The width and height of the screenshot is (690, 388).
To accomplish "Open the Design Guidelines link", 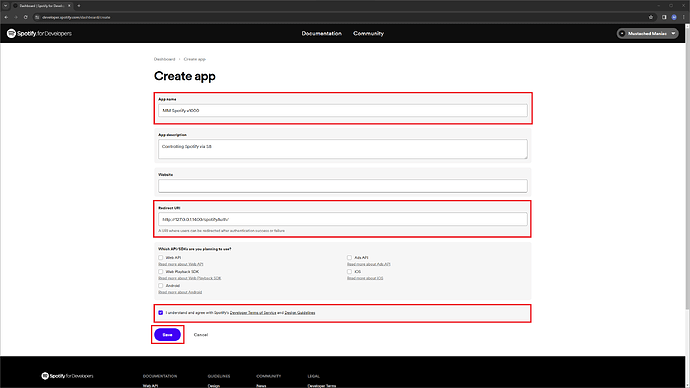I will pos(300,313).
